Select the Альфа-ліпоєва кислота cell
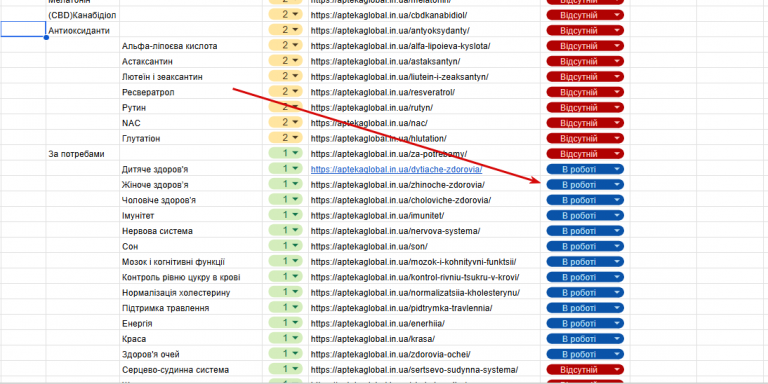This screenshot has height=384, width=768. (x=191, y=46)
